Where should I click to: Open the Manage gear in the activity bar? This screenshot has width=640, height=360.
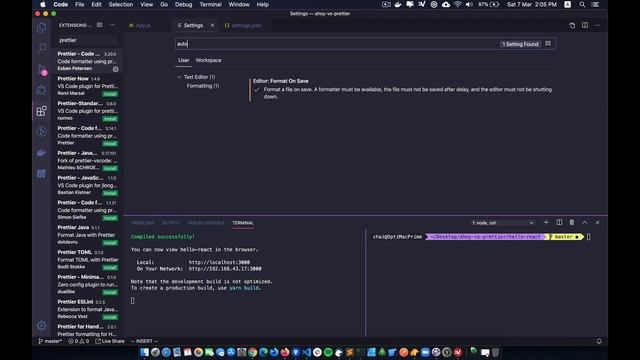[42, 325]
